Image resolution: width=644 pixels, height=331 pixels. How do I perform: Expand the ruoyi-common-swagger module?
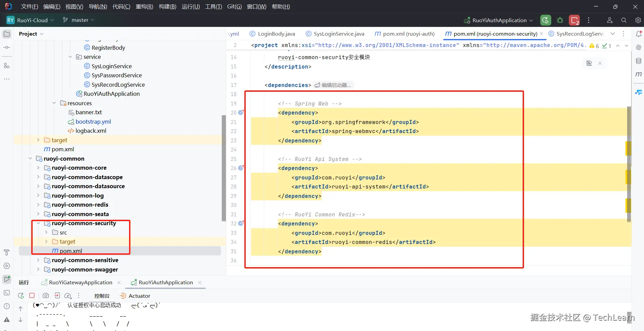(38, 270)
